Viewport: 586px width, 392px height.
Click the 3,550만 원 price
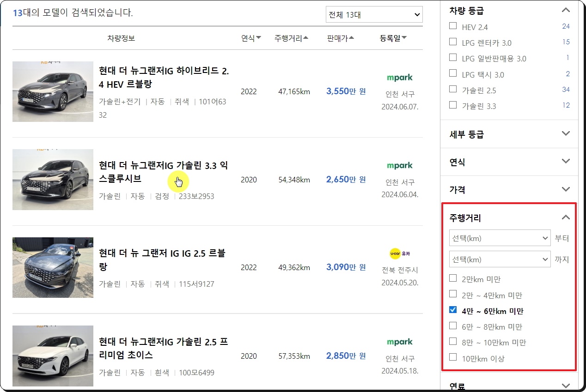coord(346,91)
